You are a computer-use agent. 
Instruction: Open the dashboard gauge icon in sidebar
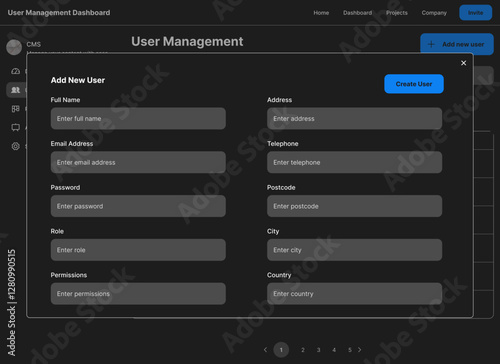[x=16, y=71]
